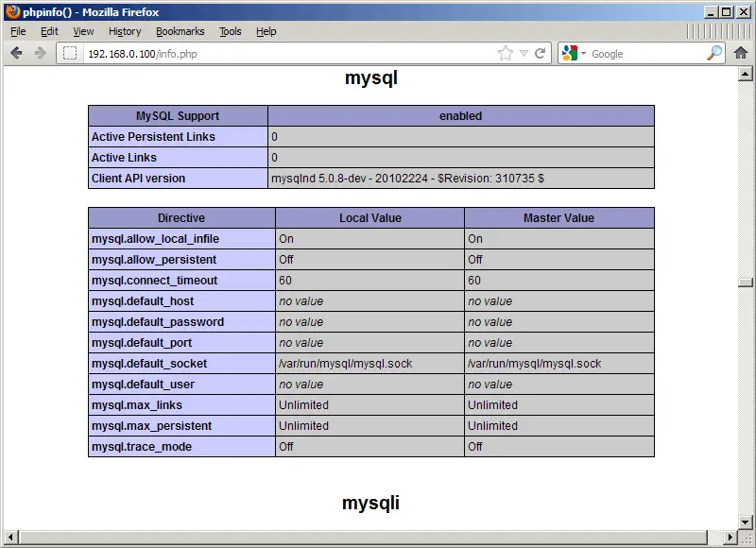Click the local value "60" for mysql.connect_timeout
This screenshot has height=548, width=756.
pyautogui.click(x=285, y=281)
